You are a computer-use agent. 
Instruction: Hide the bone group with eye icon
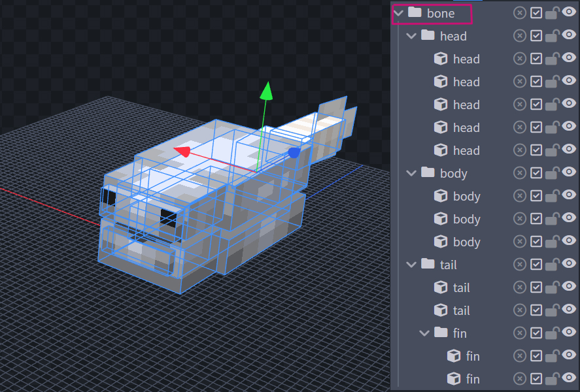coord(569,12)
